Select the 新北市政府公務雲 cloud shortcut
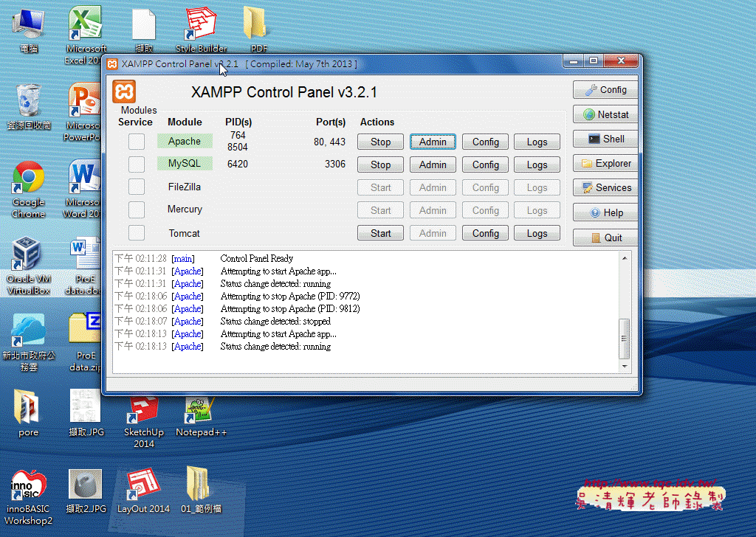The image size is (756, 537). pyautogui.click(x=29, y=342)
